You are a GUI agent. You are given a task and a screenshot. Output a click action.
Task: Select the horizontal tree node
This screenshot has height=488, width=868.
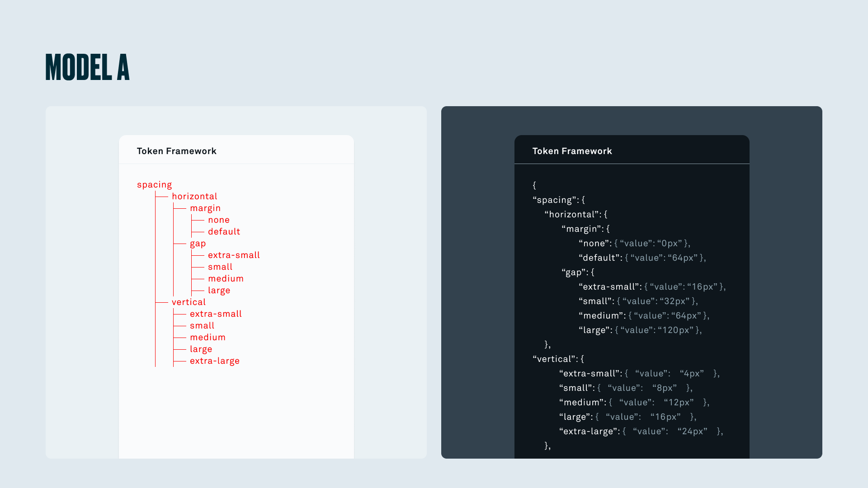(194, 197)
